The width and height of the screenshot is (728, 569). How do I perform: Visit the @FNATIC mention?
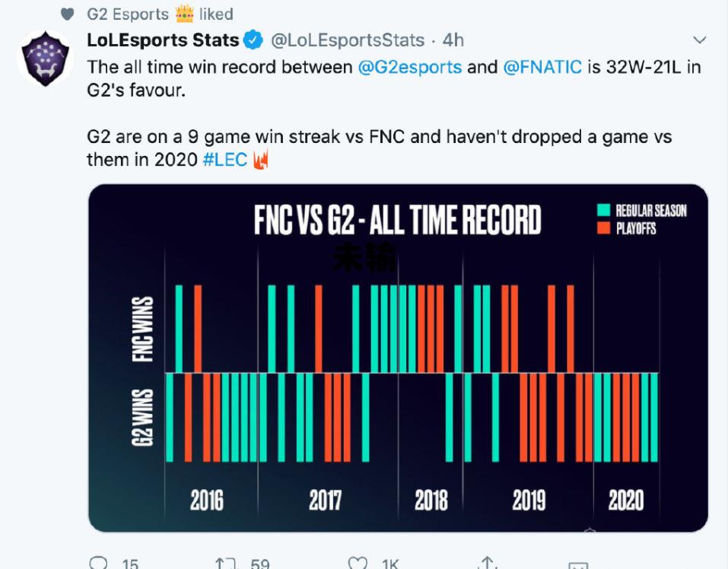click(x=542, y=67)
